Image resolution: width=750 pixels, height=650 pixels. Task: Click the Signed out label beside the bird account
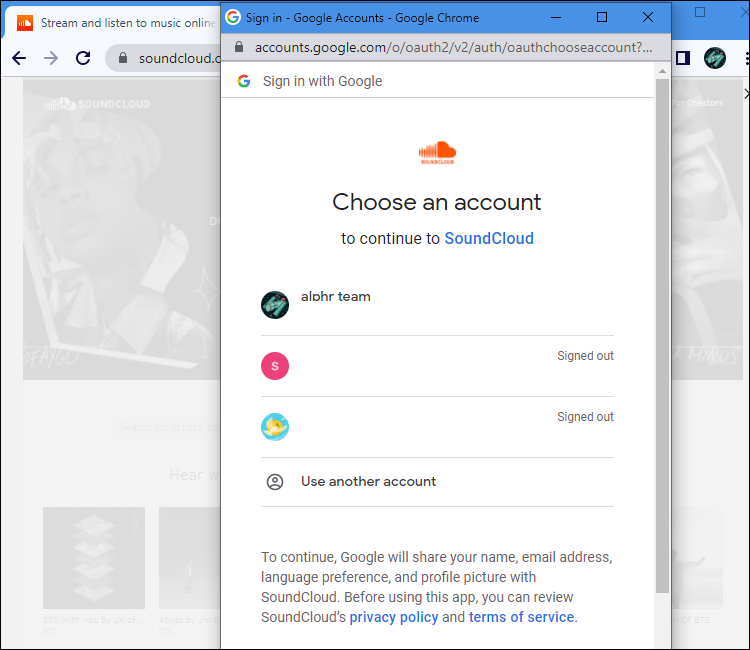click(x=585, y=417)
